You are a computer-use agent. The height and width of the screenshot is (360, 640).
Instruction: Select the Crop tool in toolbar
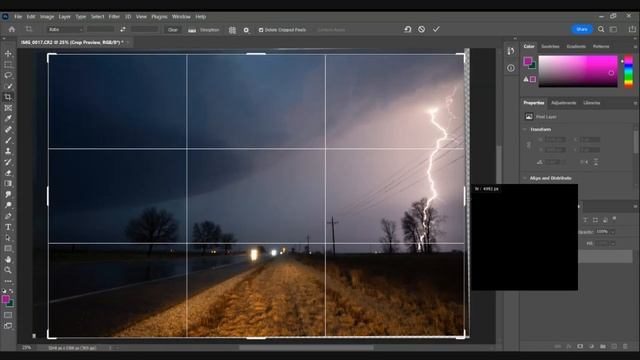[8, 97]
